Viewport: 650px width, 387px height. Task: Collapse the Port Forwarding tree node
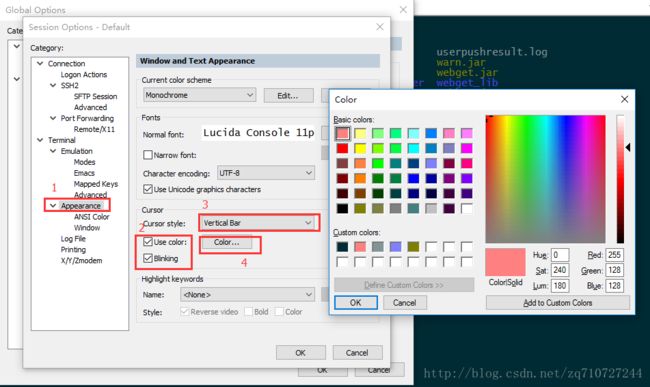click(53, 118)
